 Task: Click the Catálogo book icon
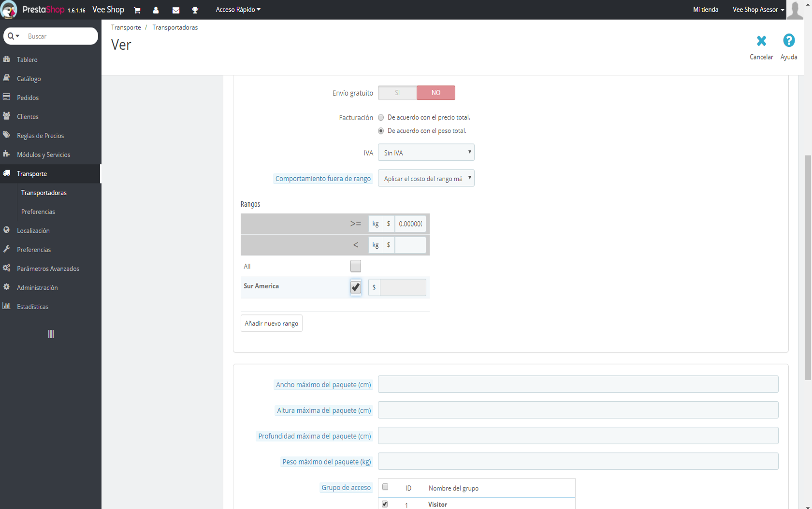coord(7,78)
